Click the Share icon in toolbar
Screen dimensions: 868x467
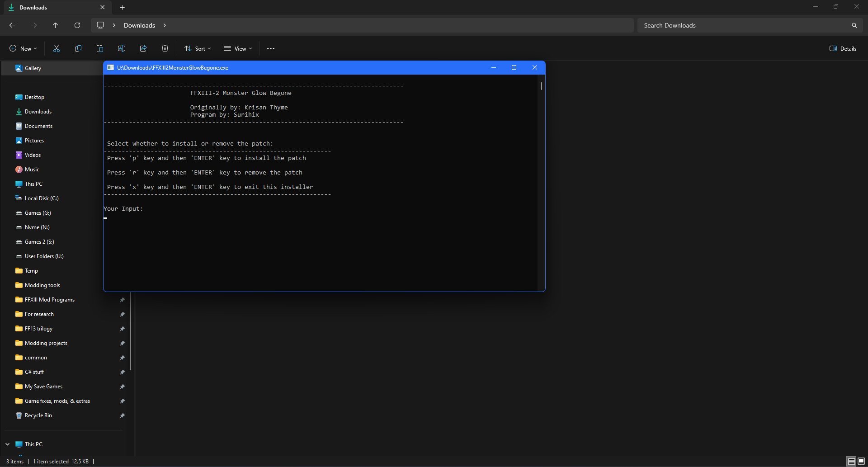143,48
